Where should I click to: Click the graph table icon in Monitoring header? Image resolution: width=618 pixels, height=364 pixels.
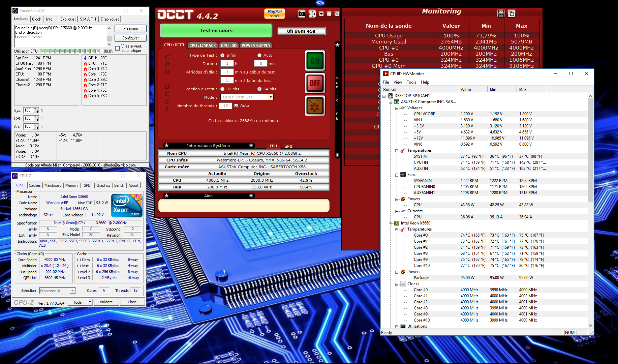[501, 13]
